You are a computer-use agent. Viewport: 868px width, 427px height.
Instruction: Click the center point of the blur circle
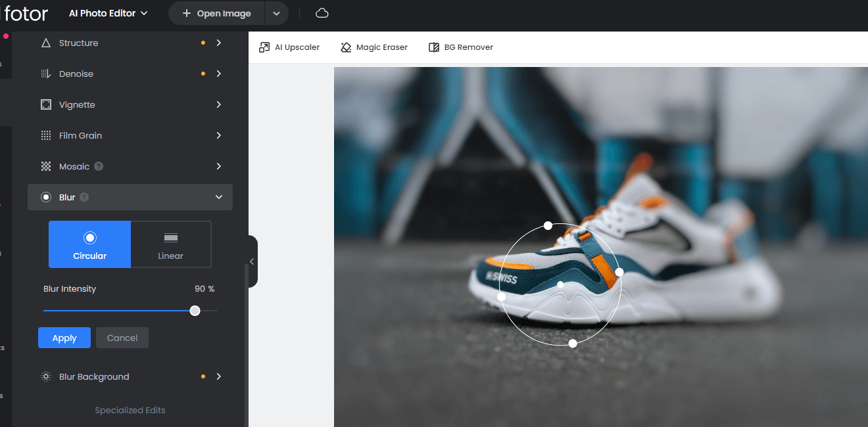tap(560, 284)
